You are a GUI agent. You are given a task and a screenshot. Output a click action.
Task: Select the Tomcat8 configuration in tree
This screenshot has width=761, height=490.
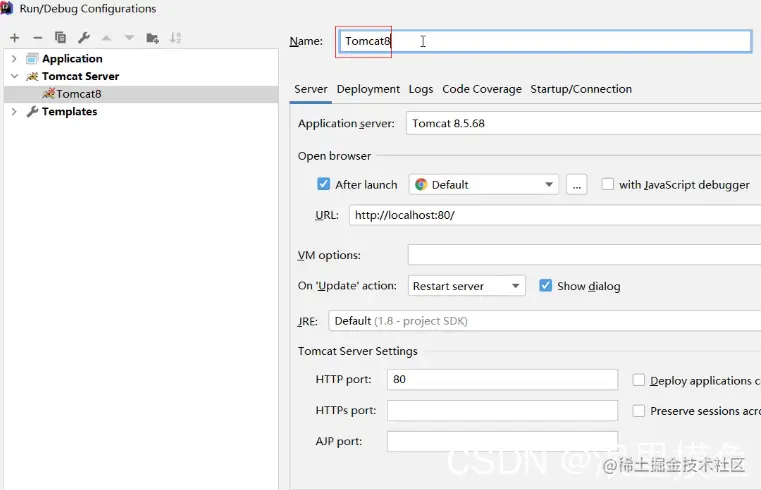(x=141, y=94)
